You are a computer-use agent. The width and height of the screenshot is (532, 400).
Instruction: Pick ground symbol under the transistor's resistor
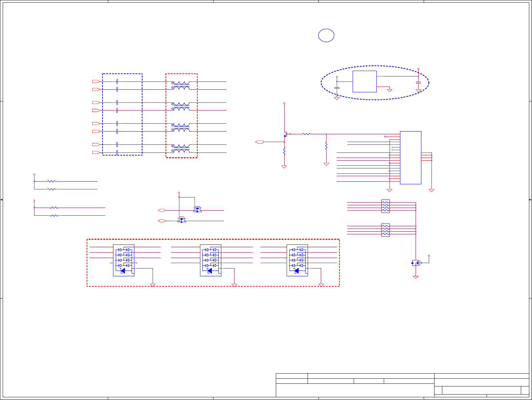pyautogui.click(x=284, y=167)
